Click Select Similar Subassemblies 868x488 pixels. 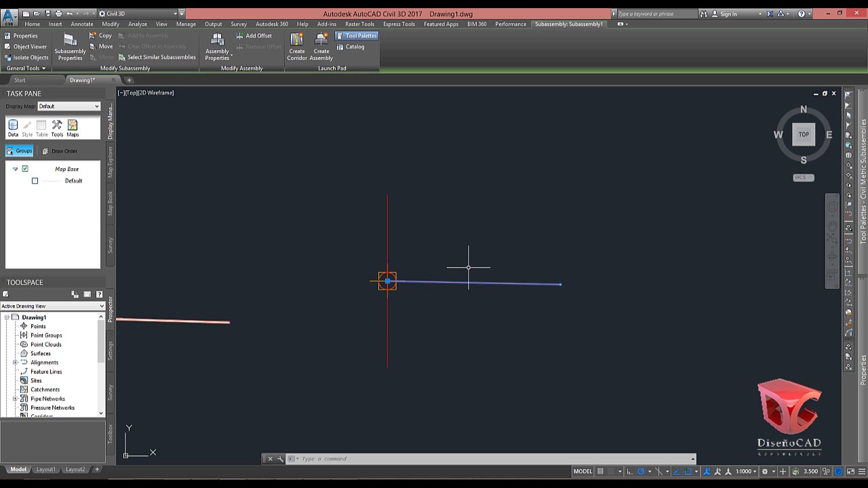point(157,58)
